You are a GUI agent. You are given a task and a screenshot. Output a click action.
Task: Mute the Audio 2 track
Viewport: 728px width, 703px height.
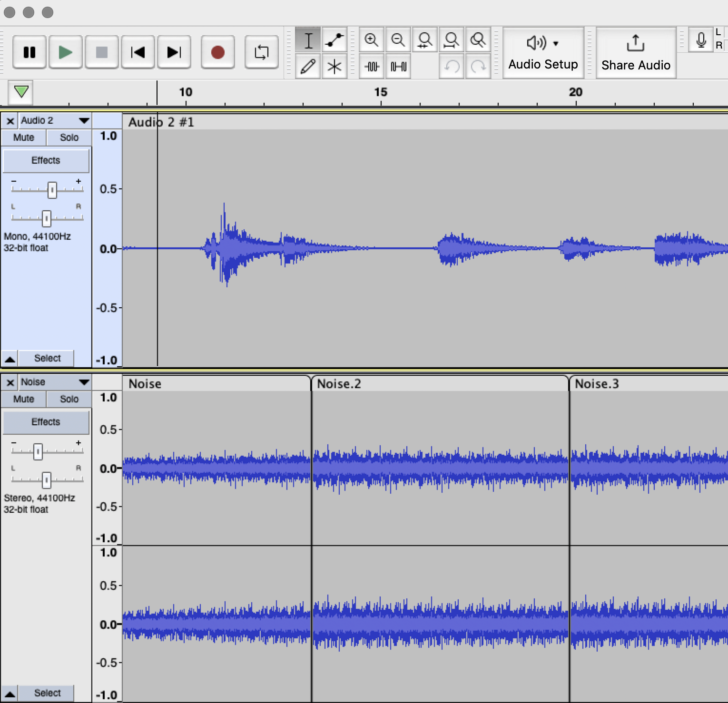click(24, 137)
